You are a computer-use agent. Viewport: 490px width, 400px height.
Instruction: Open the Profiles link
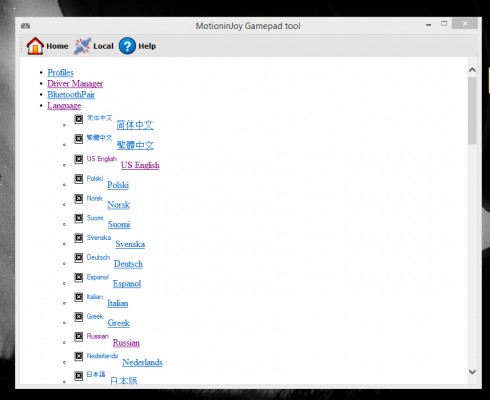[x=60, y=73]
